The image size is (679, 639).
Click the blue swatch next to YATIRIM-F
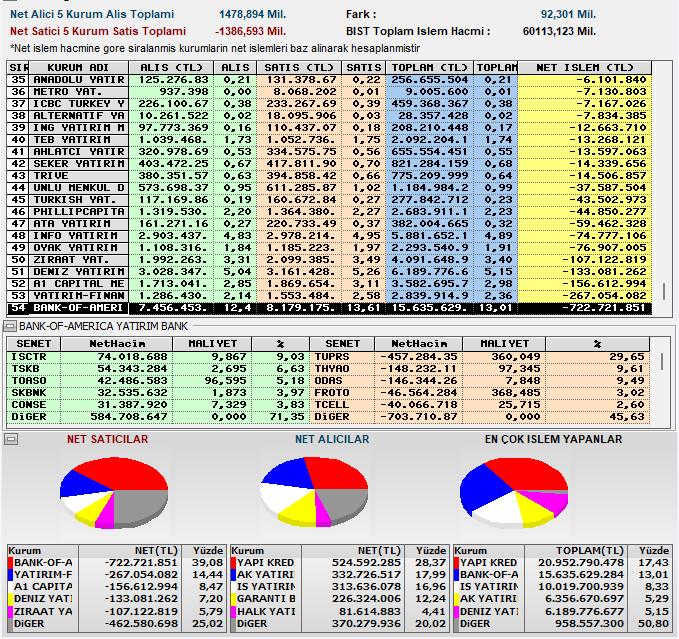pos(10,575)
